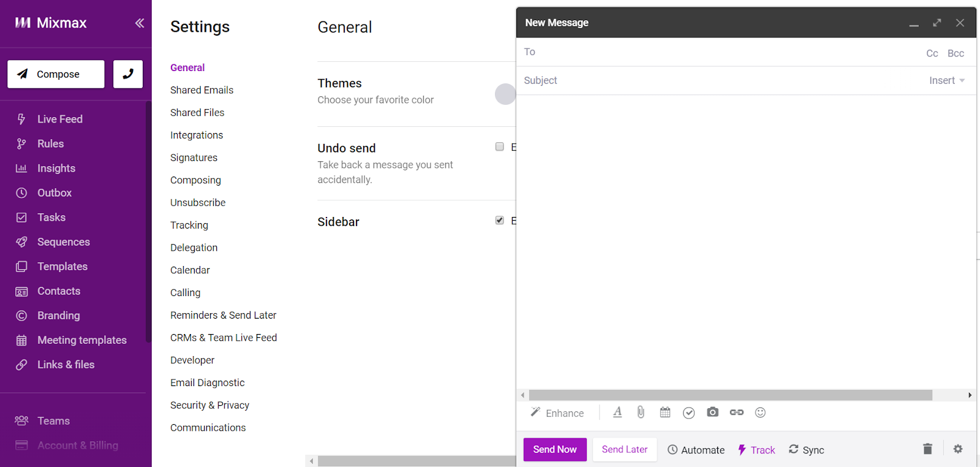Click the Automate button
The height and width of the screenshot is (467, 980).
[696, 450]
